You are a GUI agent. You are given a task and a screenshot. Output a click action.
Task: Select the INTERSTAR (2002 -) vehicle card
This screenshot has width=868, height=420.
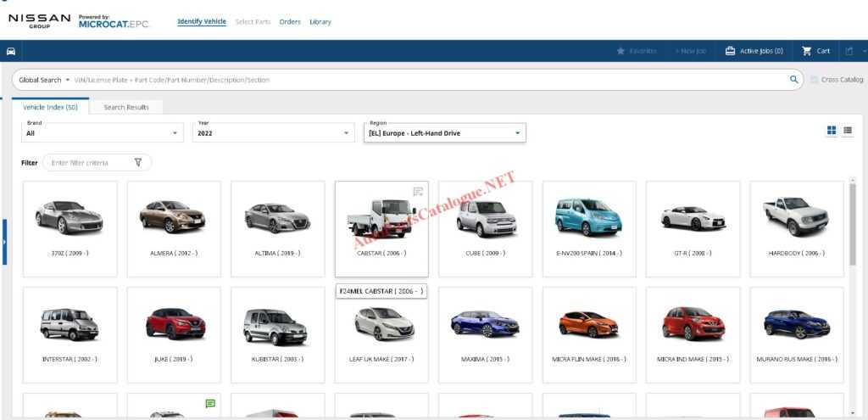click(x=70, y=334)
